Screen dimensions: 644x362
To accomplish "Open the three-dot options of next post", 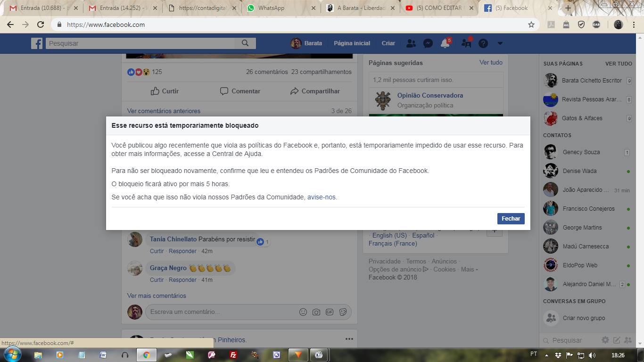I will click(349, 339).
